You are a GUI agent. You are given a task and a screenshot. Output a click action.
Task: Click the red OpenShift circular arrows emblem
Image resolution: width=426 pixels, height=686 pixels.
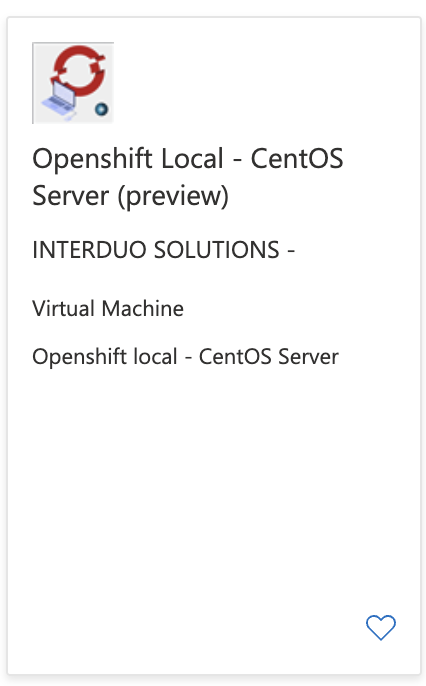[79, 70]
